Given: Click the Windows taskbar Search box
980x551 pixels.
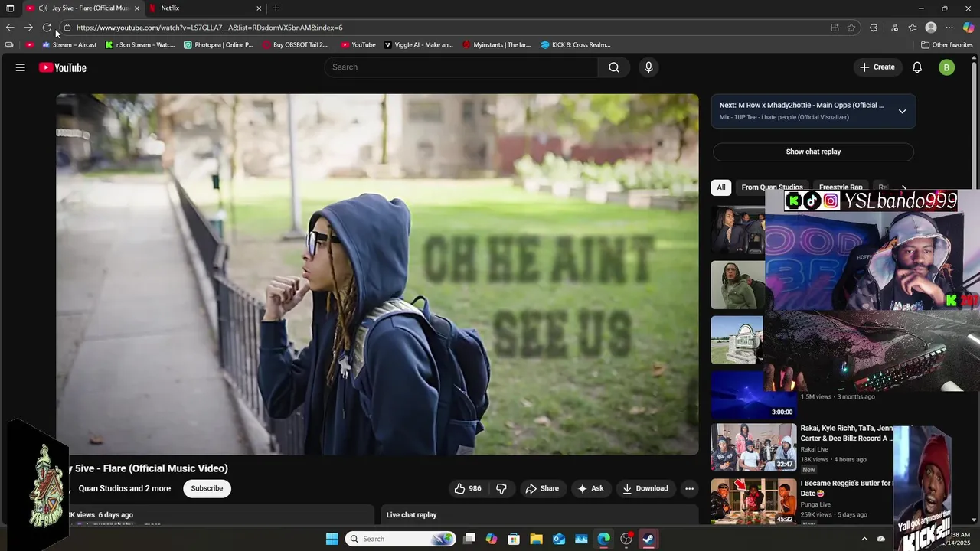Looking at the screenshot, I should (400, 539).
